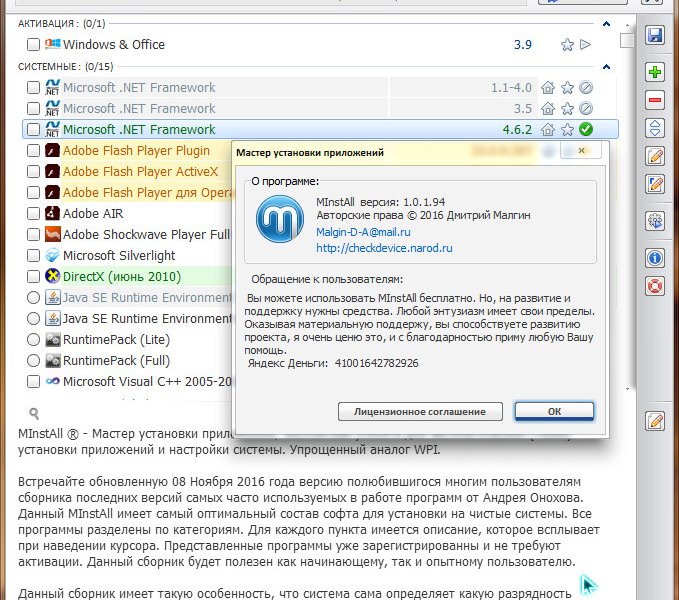The width and height of the screenshot is (679, 600).
Task: Click star icon for .NET Framework 3.5
Action: pyautogui.click(x=567, y=108)
